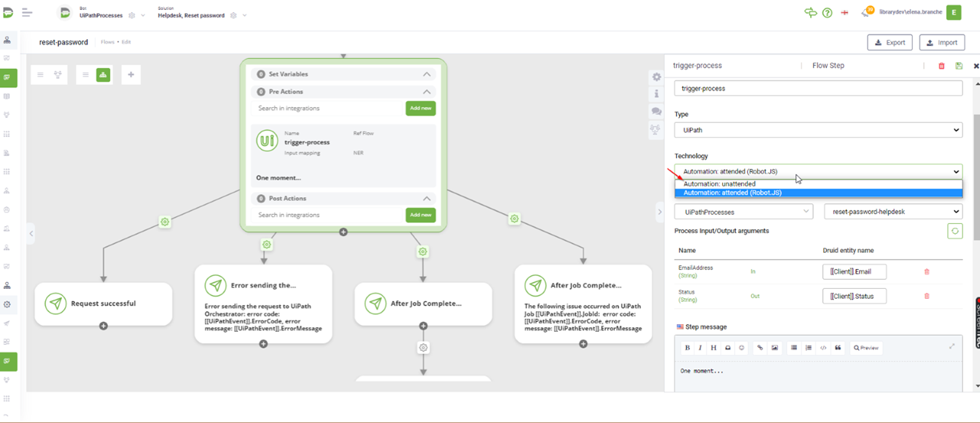Open the UiPathProcesses connection dropdown
This screenshot has height=423, width=980.
click(743, 211)
